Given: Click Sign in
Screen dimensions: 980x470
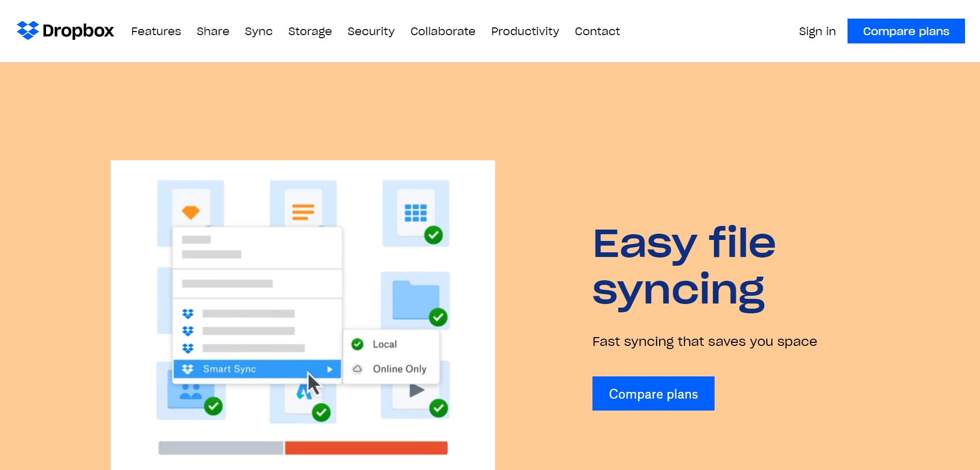Looking at the screenshot, I should pos(817,32).
